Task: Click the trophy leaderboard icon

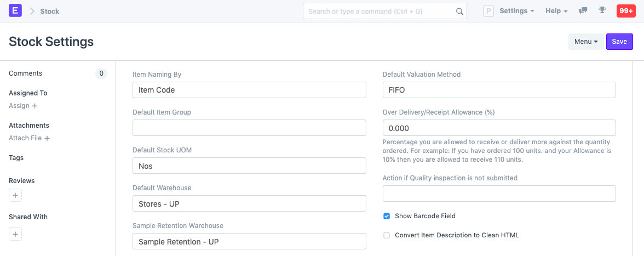Action: 602,11
